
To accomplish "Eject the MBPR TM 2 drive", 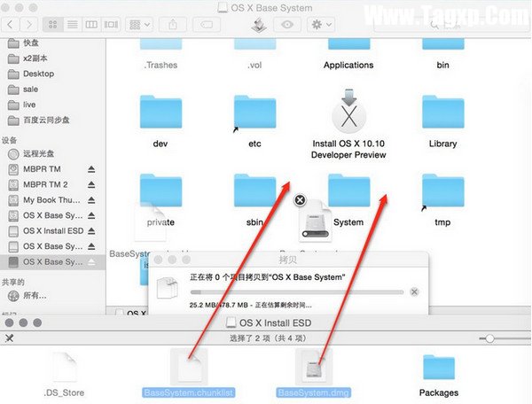I will [x=91, y=184].
